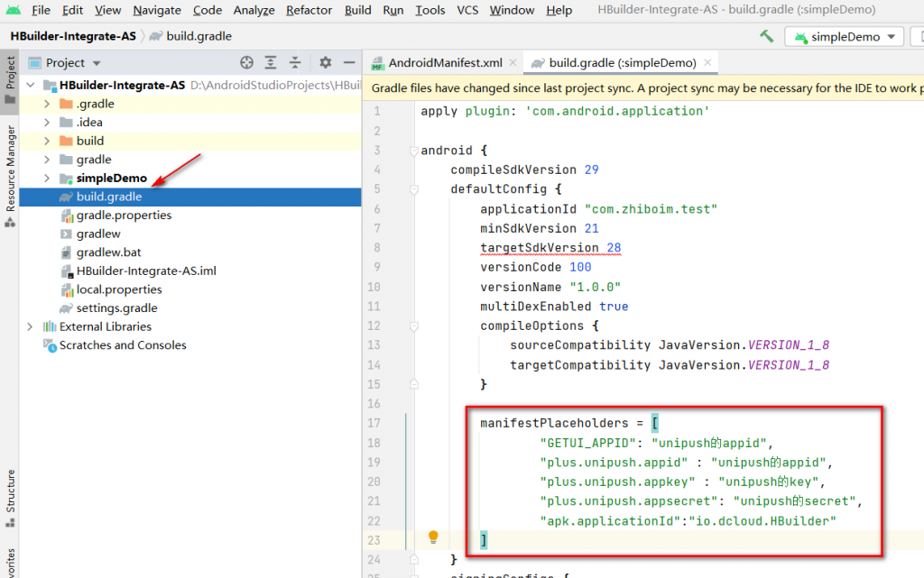Collapse the HBuilder-Integrate-AS root node
Image resolution: width=924 pixels, height=578 pixels.
(31, 86)
